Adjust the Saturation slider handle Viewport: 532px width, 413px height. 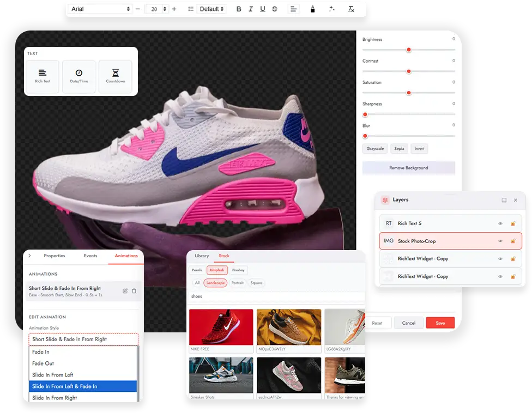coord(409,93)
